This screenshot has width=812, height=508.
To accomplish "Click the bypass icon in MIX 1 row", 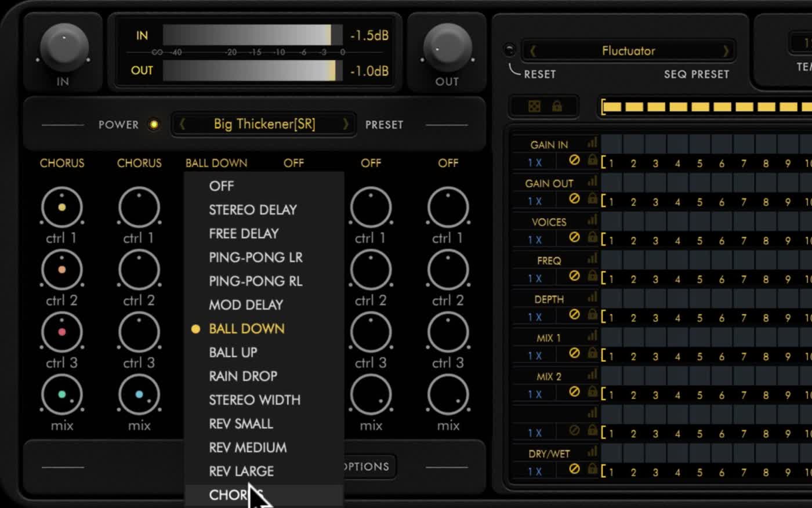I will (574, 353).
